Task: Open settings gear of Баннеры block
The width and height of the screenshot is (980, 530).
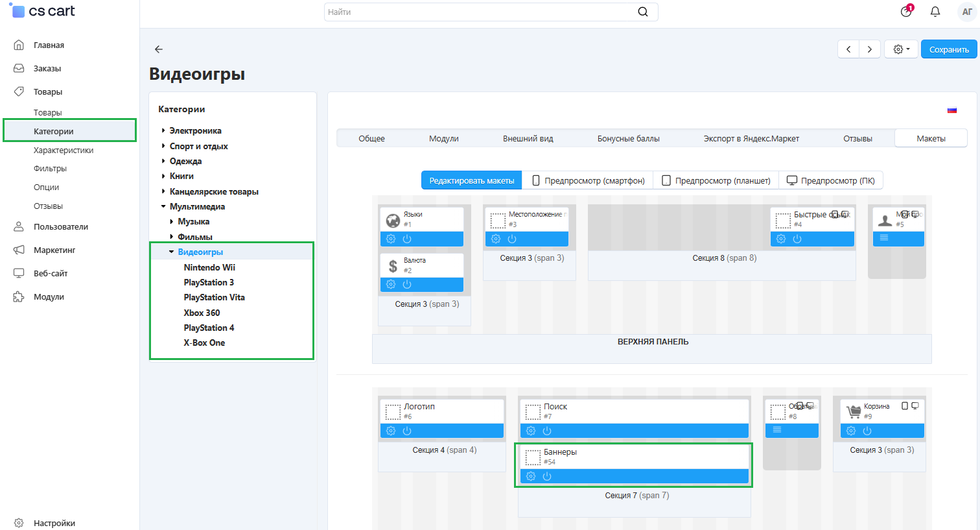Action: 531,476
